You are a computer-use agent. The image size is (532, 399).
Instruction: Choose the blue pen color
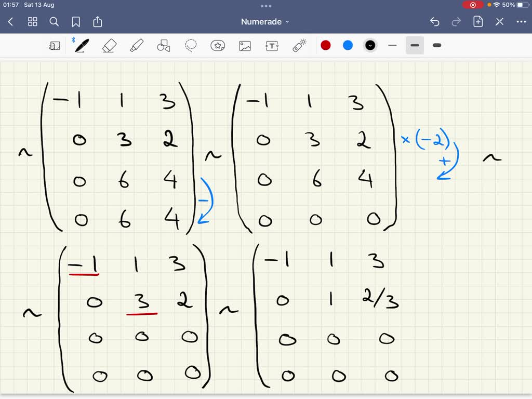[x=348, y=46]
